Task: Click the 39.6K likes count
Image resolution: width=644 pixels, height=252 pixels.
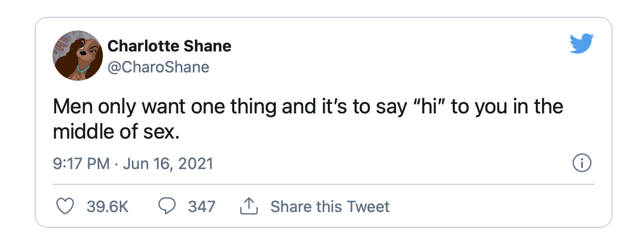Action: [108, 206]
